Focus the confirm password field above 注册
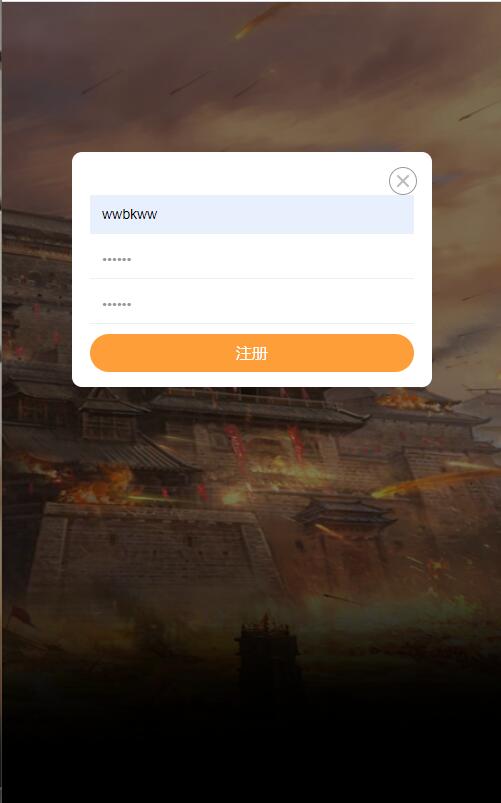 point(252,304)
